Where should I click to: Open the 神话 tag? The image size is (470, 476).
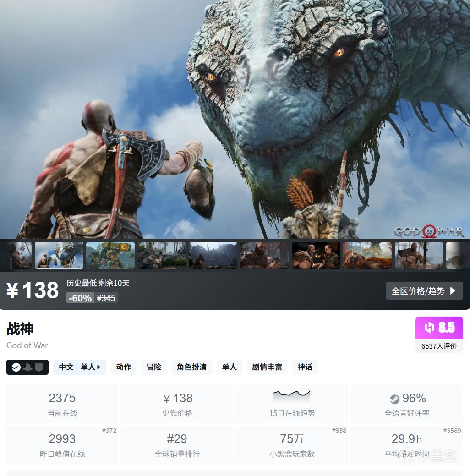click(305, 367)
